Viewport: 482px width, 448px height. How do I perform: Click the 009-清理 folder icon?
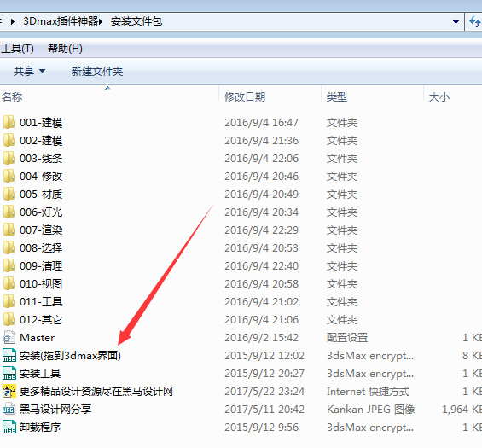[x=9, y=265]
